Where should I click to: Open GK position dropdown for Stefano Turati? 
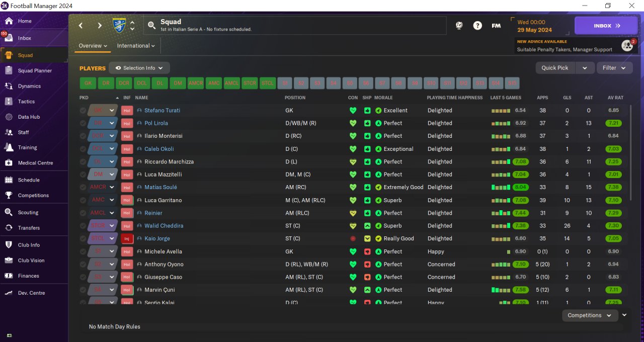tap(103, 110)
